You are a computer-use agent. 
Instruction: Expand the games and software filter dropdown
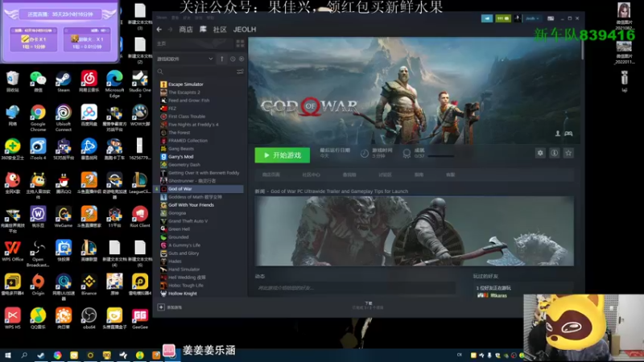pos(185,59)
